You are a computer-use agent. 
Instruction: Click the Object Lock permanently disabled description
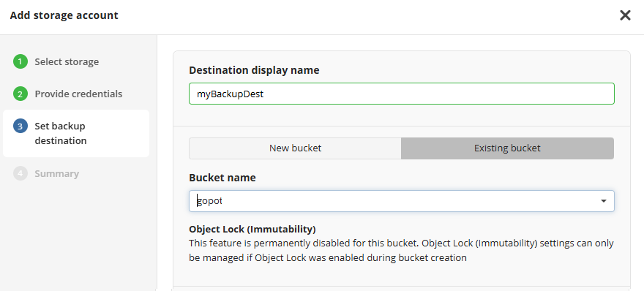click(x=401, y=251)
